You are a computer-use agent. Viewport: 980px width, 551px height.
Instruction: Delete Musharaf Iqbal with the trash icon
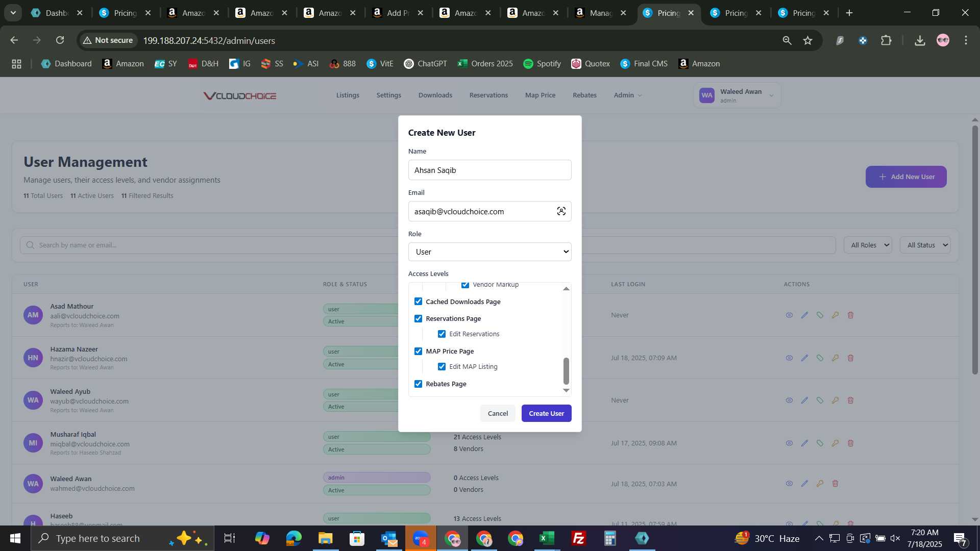point(850,443)
